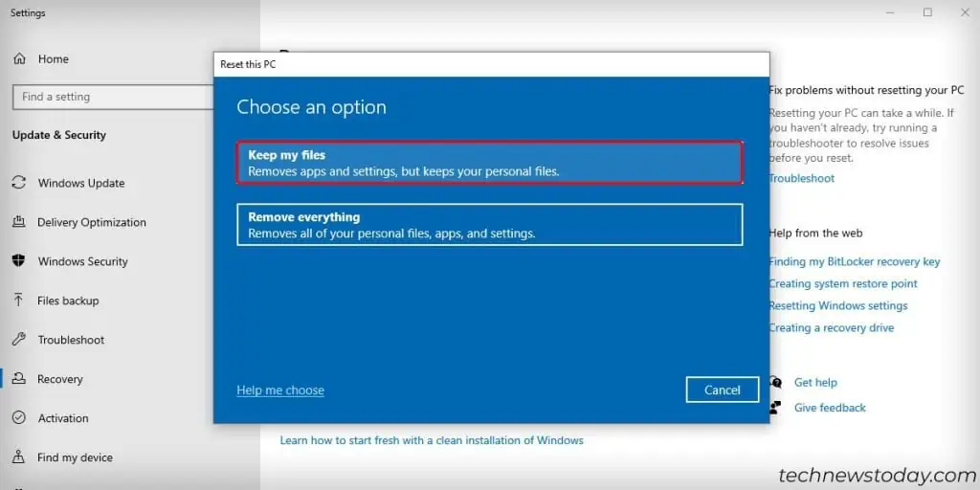Screen dimensions: 980x490
Task: Click the Troubleshoot wrench icon
Action: (x=19, y=340)
